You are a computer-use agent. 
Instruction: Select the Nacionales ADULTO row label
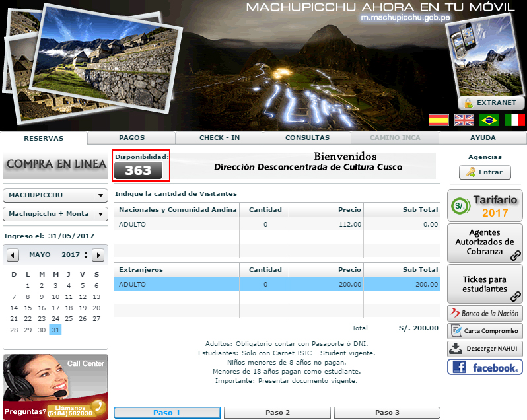point(133,224)
